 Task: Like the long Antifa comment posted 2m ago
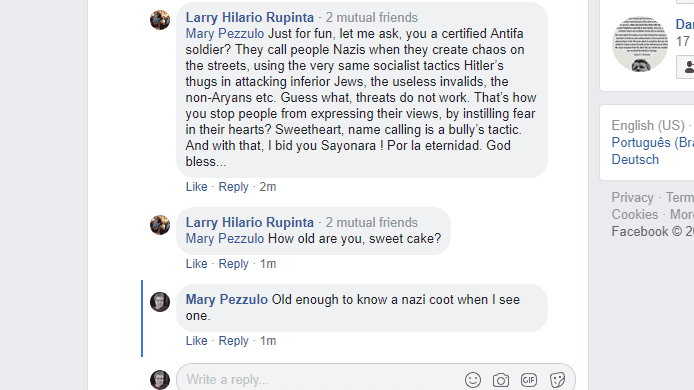(x=197, y=187)
